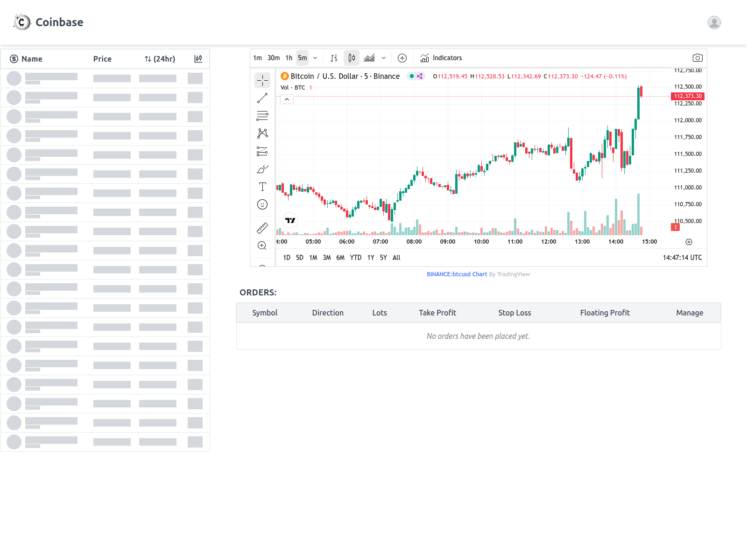Click the Name column header
Viewport: 747px width, 560px height.
[x=32, y=59]
